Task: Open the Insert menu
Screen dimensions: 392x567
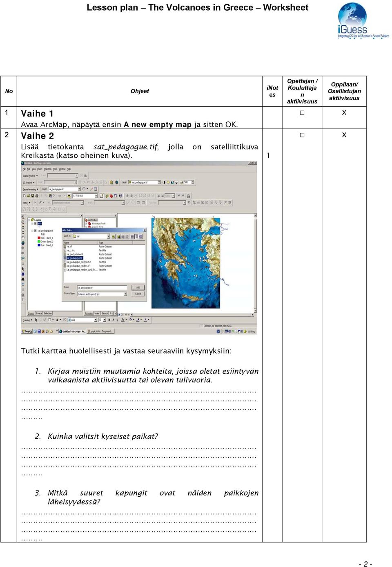Action: [40, 169]
